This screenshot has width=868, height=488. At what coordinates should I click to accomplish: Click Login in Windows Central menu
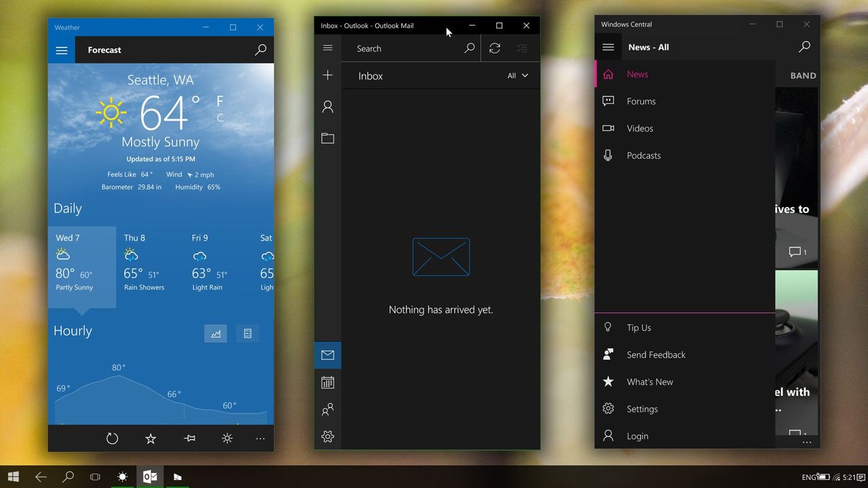685,436
